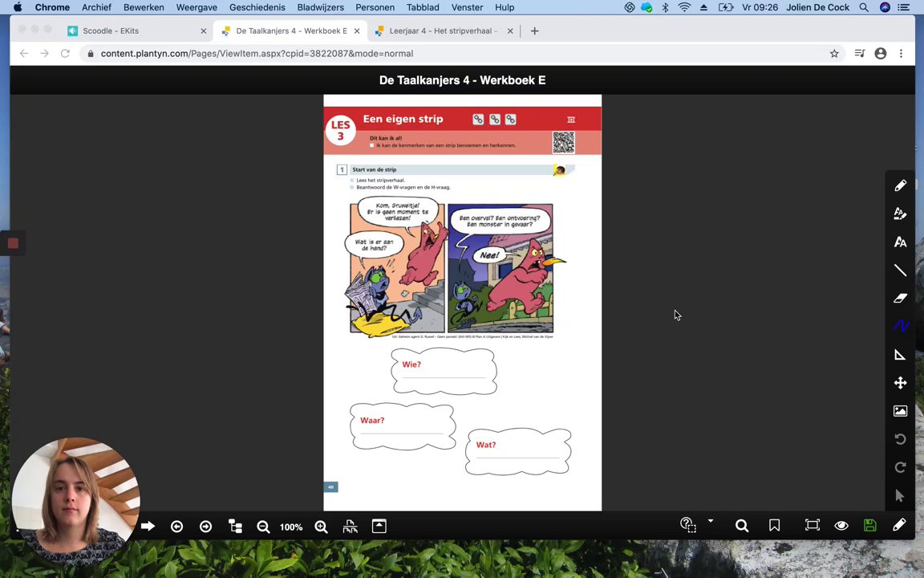
Task: Open the Bewerken menu
Action: 144,7
